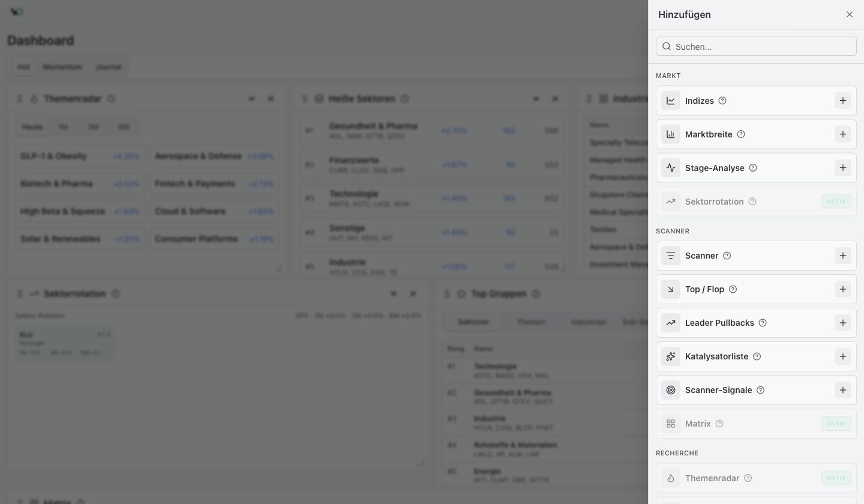
Task: Click the Matrix grid icon in list
Action: click(671, 424)
